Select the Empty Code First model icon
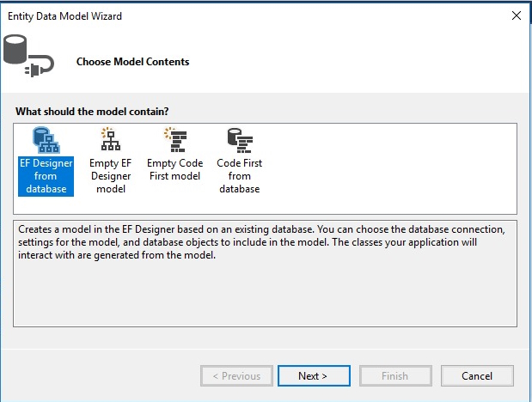532x402 pixels. coord(174,140)
